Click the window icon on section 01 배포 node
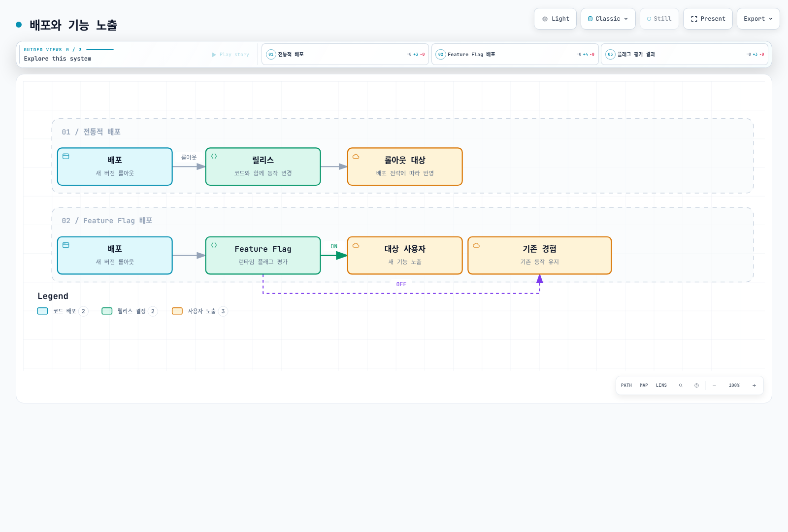The width and height of the screenshot is (788, 532). pyautogui.click(x=66, y=156)
